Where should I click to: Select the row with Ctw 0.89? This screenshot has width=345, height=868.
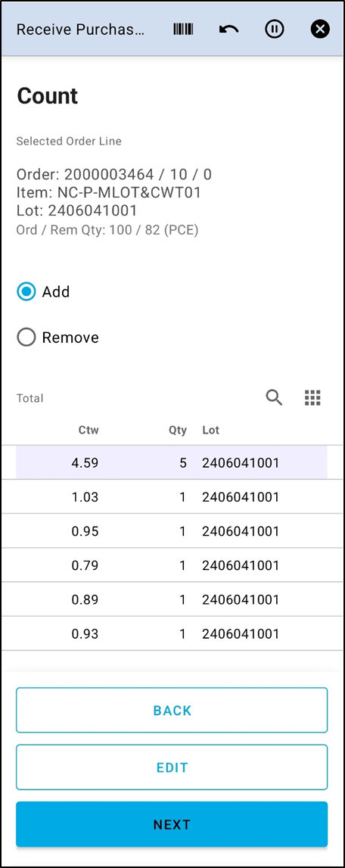point(172,599)
